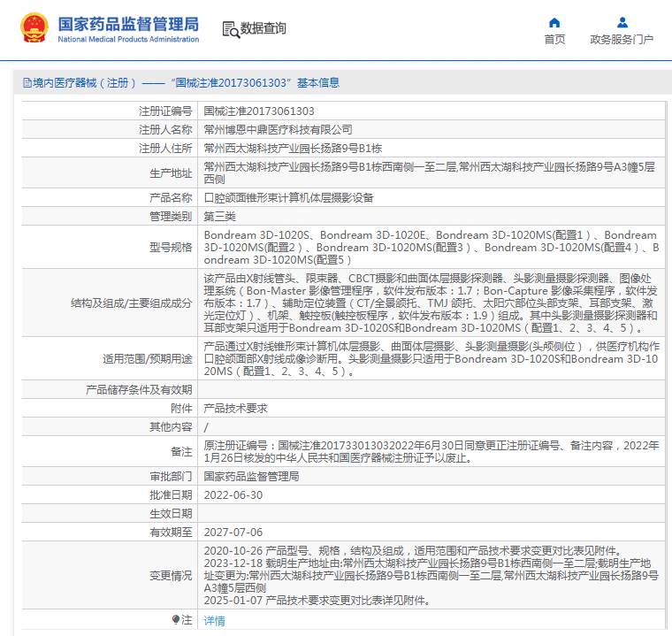Viewport: 672px width, 636px height.
Task: Select approval date 2022-06-30
Action: tap(233, 495)
